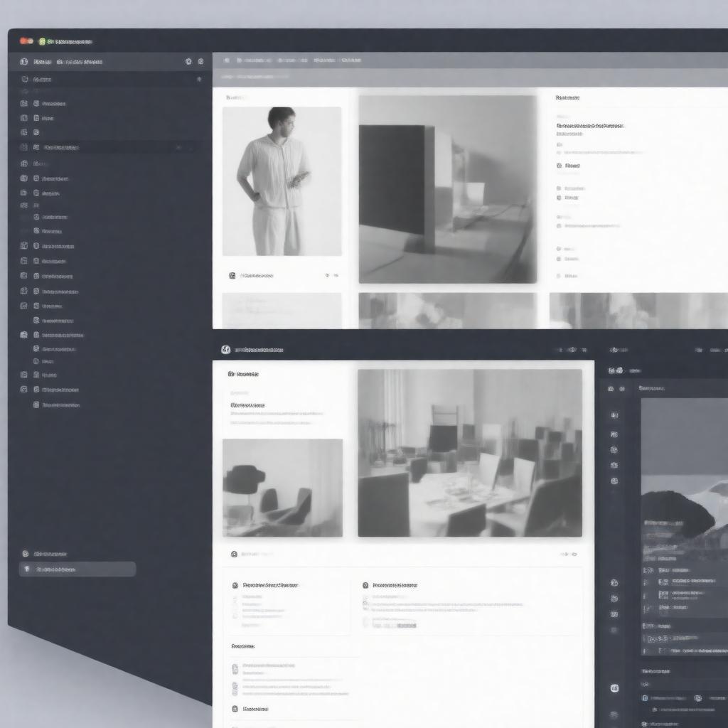Click the small icons right of the man photo caption
This screenshot has height=728, width=728.
(331, 275)
